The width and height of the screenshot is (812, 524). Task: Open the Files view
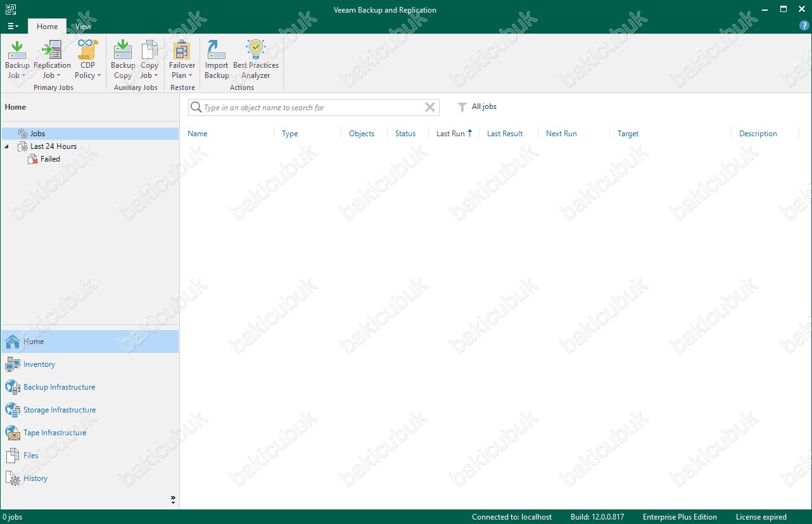pyautogui.click(x=89, y=456)
